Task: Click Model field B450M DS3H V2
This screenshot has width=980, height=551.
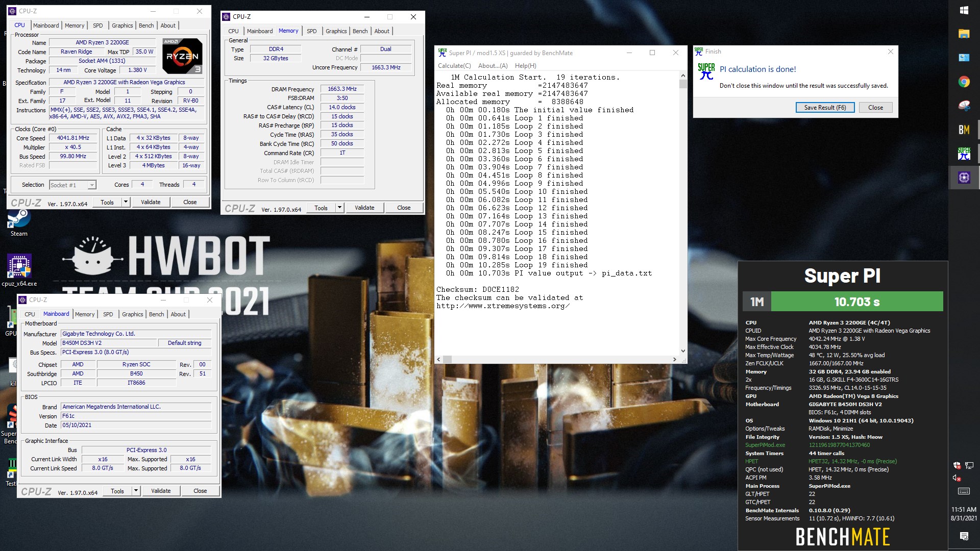Action: pos(109,343)
